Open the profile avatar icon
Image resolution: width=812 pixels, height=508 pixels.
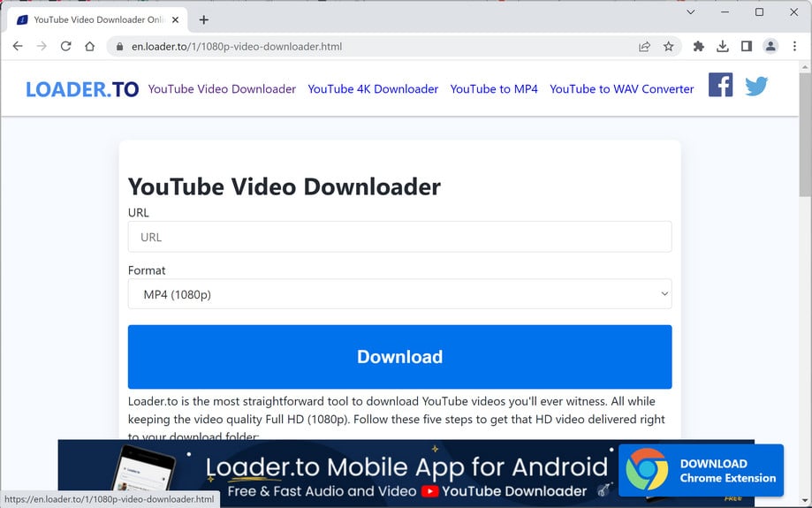pyautogui.click(x=770, y=47)
